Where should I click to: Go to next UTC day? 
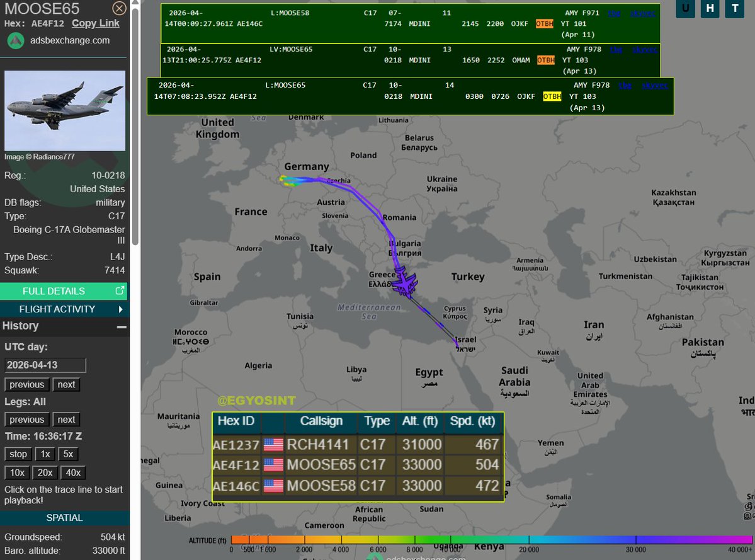pyautogui.click(x=67, y=384)
